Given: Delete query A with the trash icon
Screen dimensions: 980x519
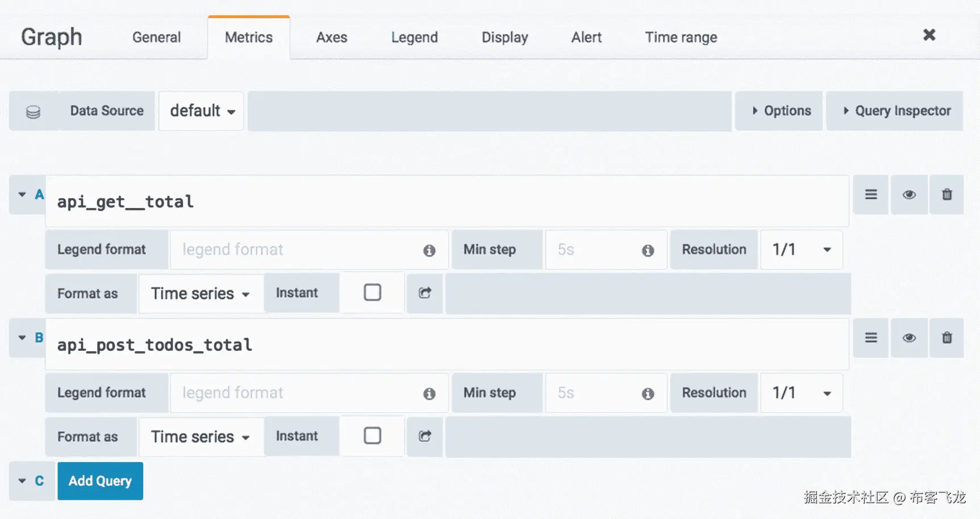Looking at the screenshot, I should click(x=946, y=194).
